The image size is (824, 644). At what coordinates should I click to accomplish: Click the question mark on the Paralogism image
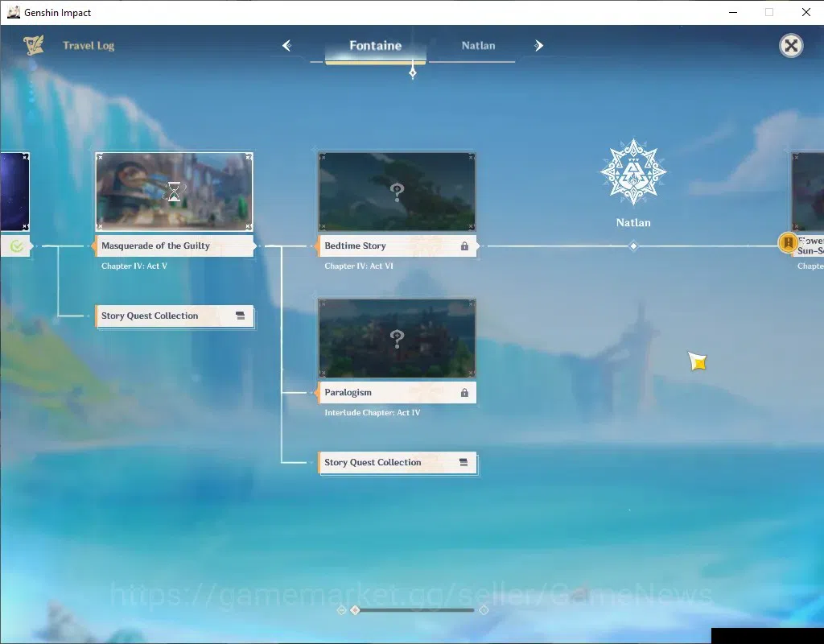coord(398,339)
